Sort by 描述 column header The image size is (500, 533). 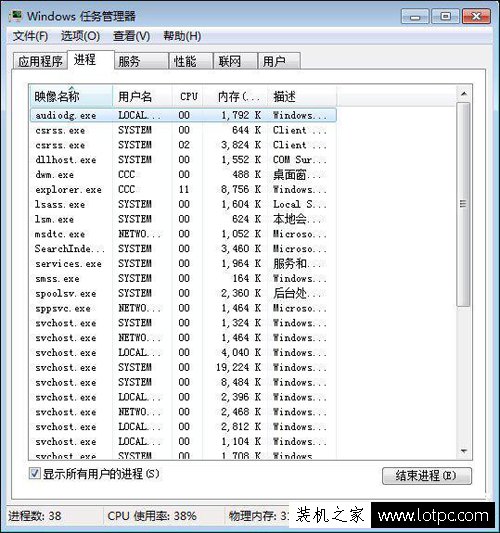tap(302, 97)
